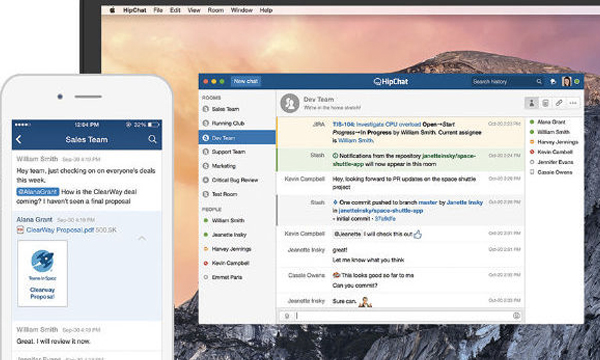This screenshot has width=600, height=360.
Task: Click the New chat button
Action: click(x=246, y=81)
